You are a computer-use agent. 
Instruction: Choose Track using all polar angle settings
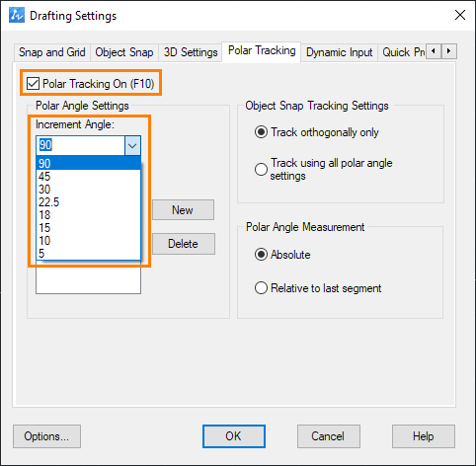tap(261, 169)
